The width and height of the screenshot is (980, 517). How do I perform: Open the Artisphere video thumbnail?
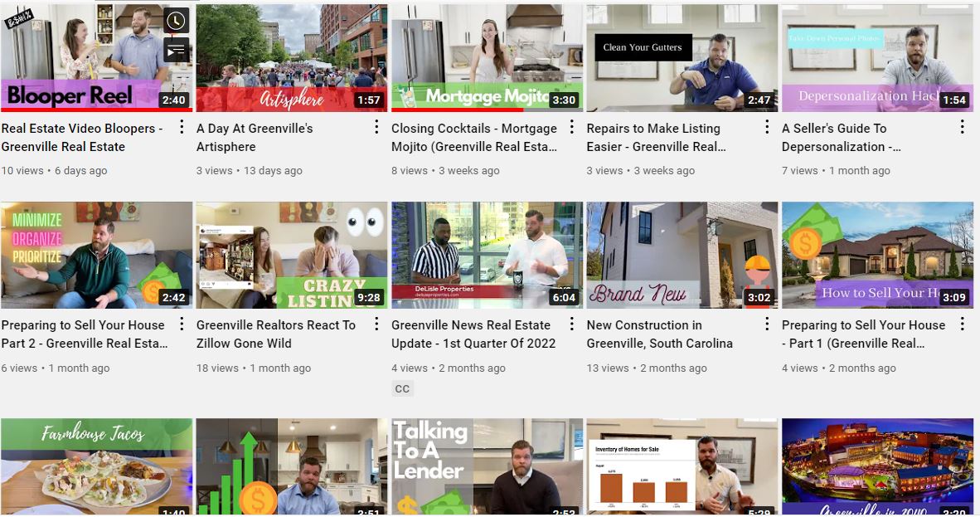[291, 57]
